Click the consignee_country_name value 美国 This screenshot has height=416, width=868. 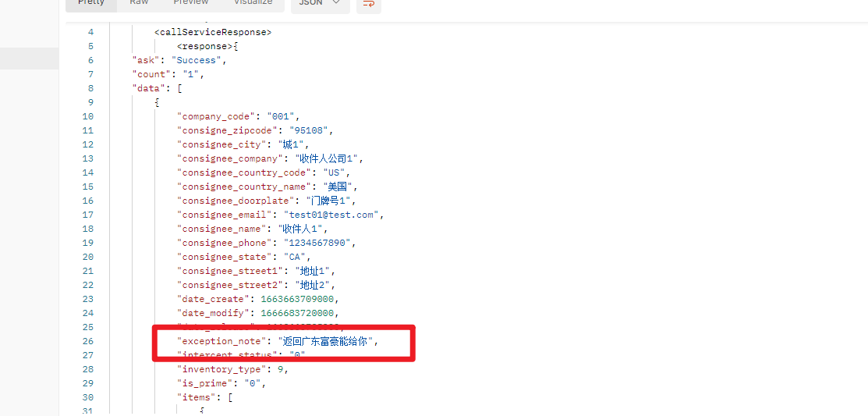coord(337,187)
